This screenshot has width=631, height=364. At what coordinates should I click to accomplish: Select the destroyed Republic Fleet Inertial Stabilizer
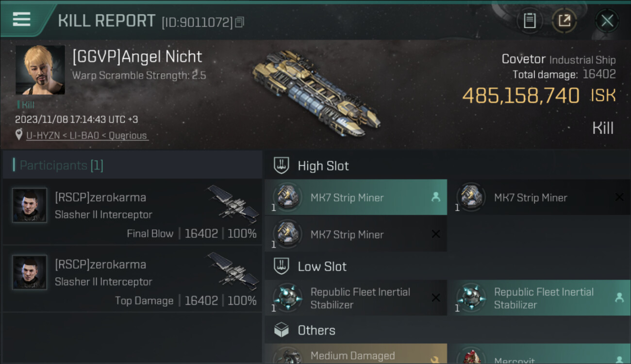355,298
